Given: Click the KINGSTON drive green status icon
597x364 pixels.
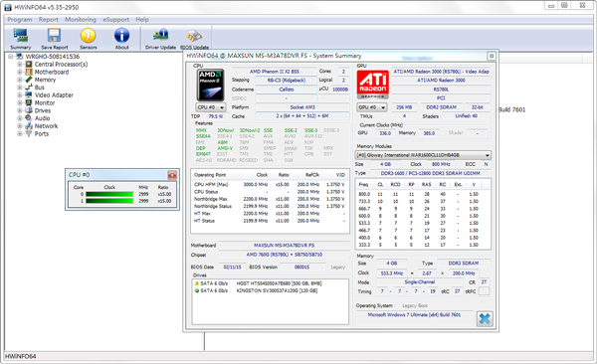Looking at the screenshot, I should (197, 290).
